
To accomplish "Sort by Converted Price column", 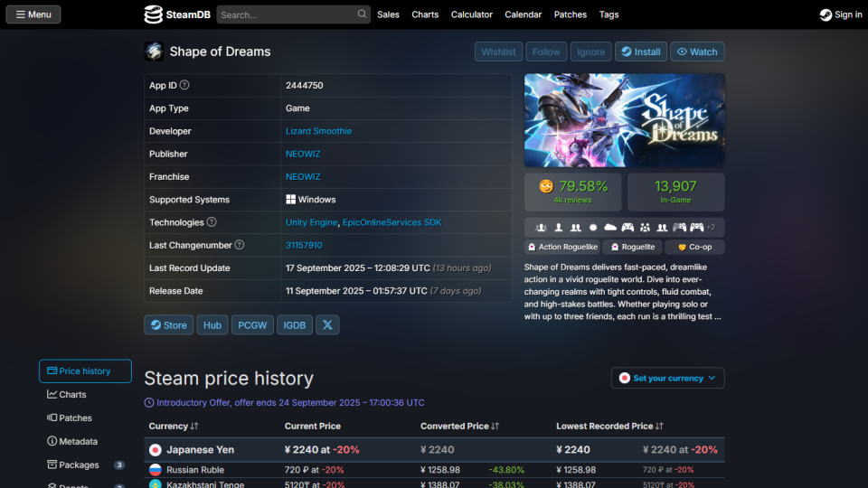I will (459, 426).
